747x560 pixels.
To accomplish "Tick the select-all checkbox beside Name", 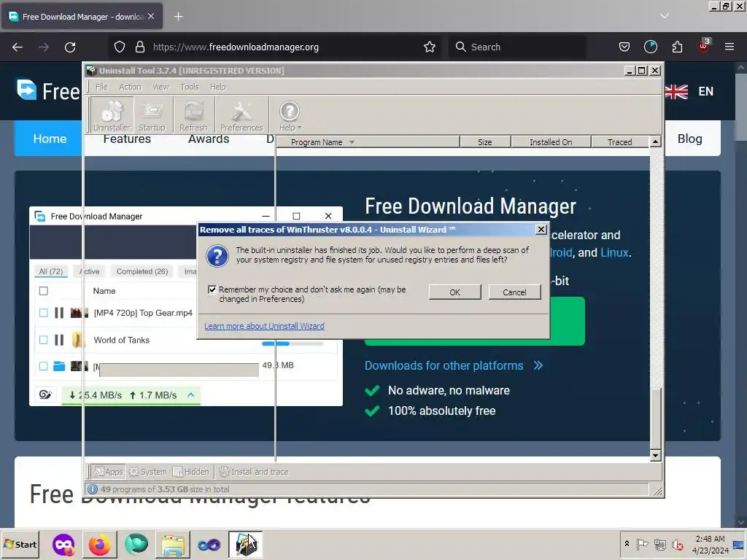I will [x=43, y=291].
